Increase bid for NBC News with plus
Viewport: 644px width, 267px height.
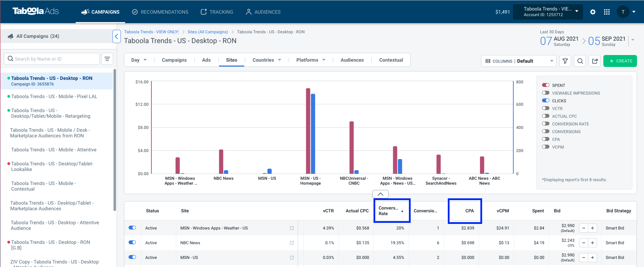click(592, 243)
